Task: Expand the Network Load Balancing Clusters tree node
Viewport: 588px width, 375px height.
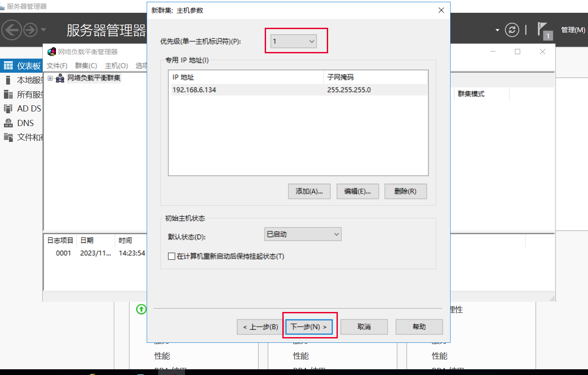Action: tap(50, 78)
